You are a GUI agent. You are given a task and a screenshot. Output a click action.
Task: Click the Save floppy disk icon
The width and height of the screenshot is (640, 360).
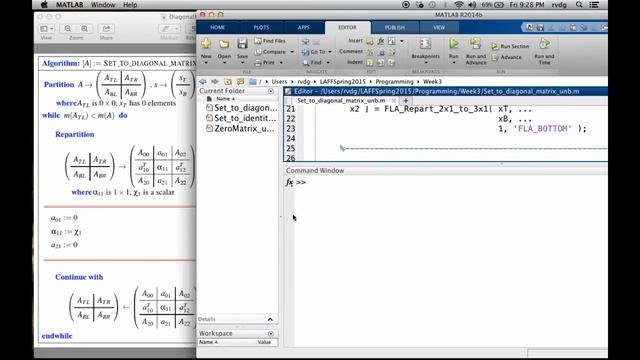242,44
